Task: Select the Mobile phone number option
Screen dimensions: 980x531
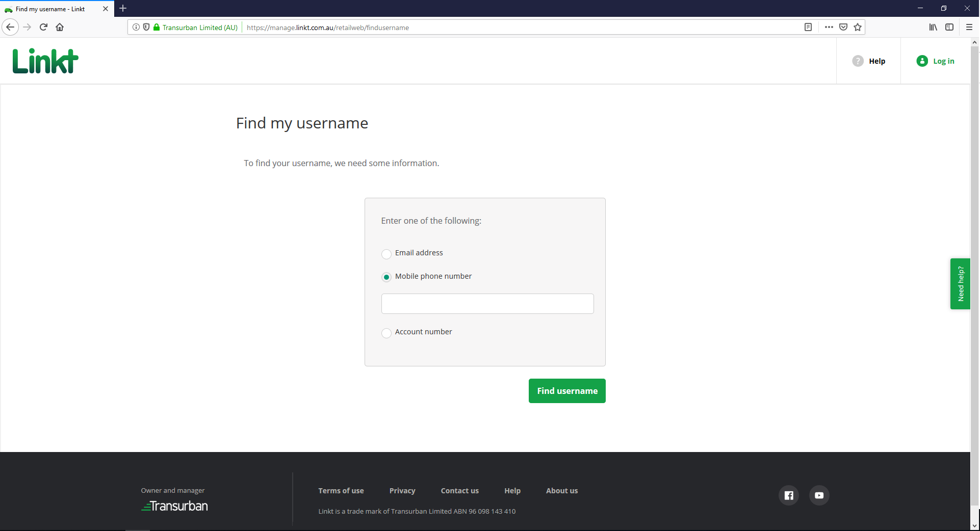Action: pos(386,277)
